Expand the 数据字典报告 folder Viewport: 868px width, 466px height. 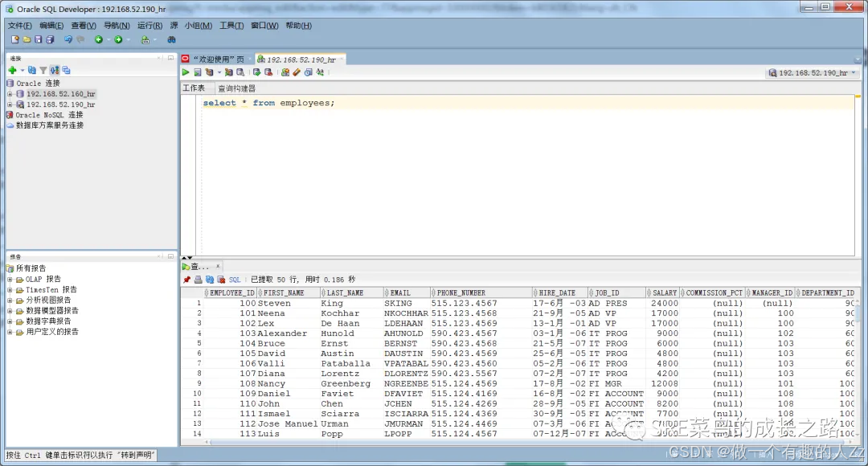point(10,321)
